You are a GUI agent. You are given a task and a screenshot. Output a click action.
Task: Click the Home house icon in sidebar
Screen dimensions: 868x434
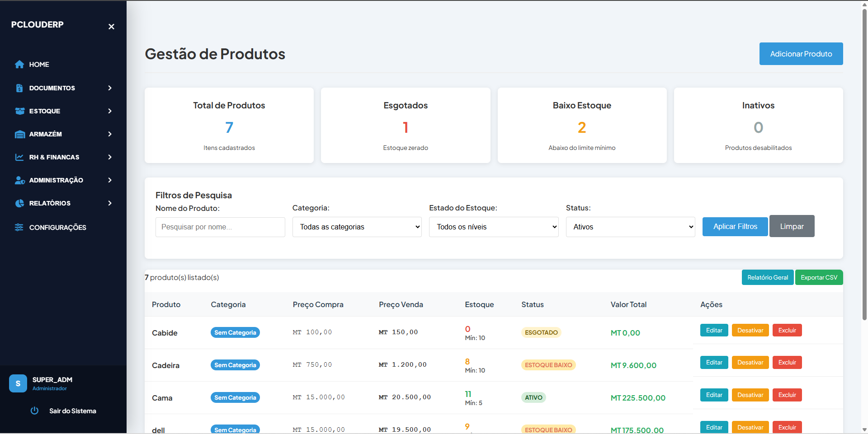(x=19, y=65)
